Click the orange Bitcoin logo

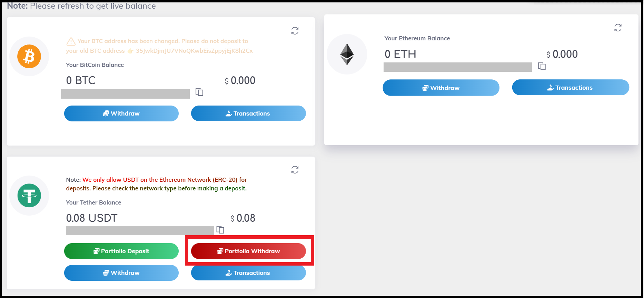tap(29, 56)
